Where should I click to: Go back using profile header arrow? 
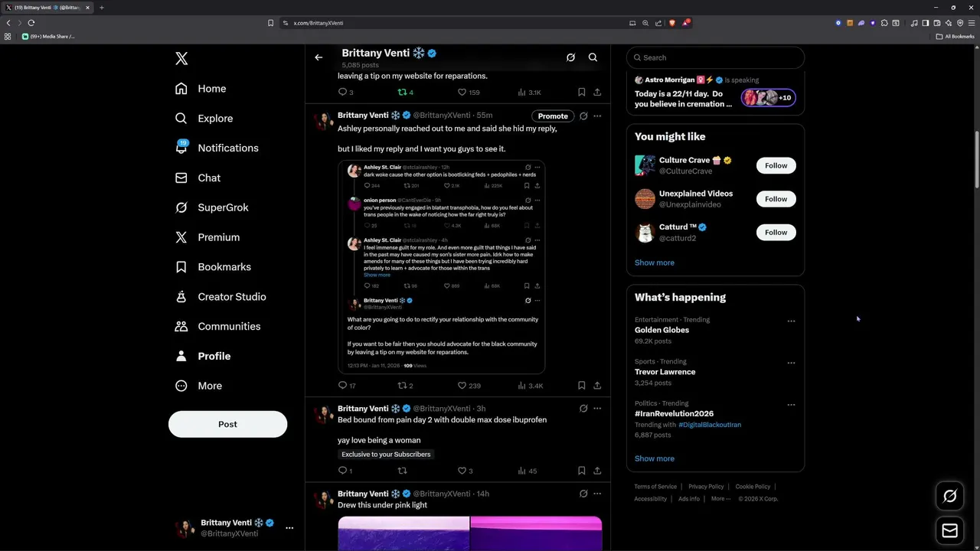318,57
